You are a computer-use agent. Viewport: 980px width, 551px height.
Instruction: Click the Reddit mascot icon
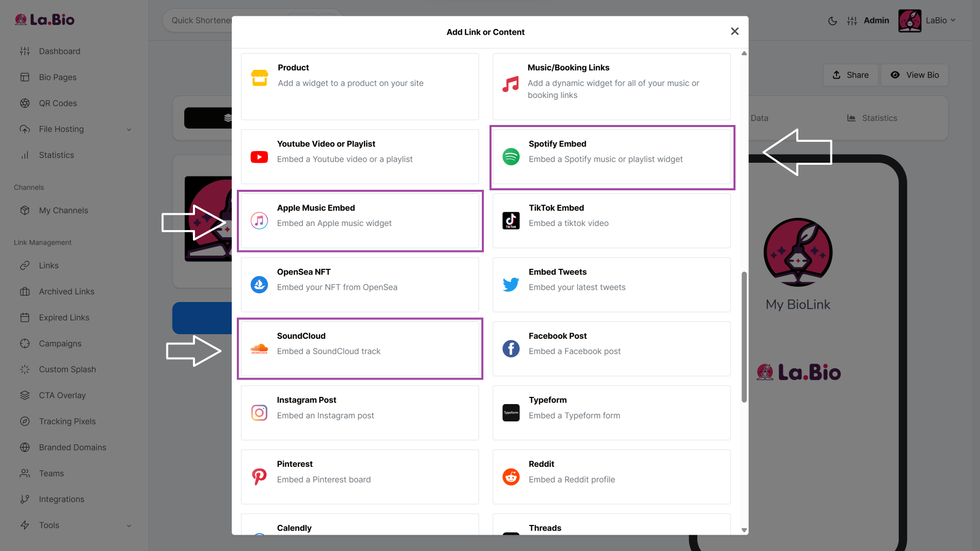click(511, 477)
